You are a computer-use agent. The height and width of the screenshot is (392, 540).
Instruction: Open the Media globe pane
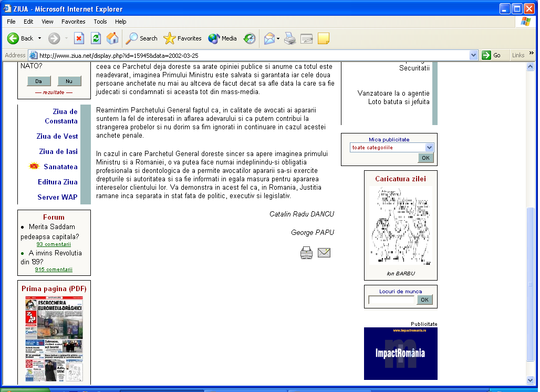tap(223, 38)
